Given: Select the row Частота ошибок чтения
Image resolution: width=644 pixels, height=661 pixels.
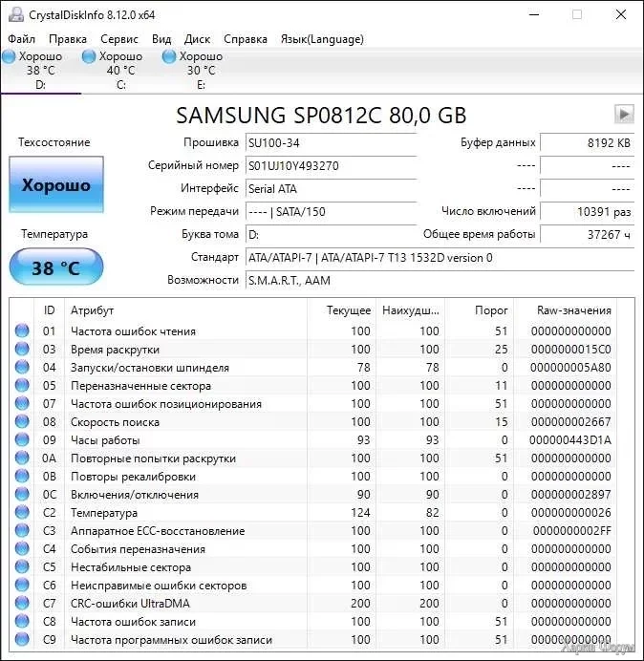Looking at the screenshot, I should (313, 330).
